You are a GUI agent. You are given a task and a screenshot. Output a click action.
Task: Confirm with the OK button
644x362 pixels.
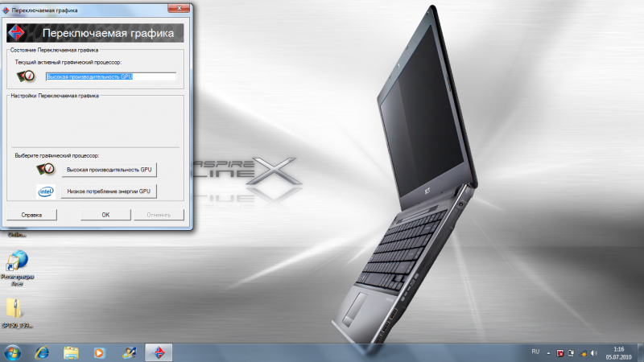[105, 215]
